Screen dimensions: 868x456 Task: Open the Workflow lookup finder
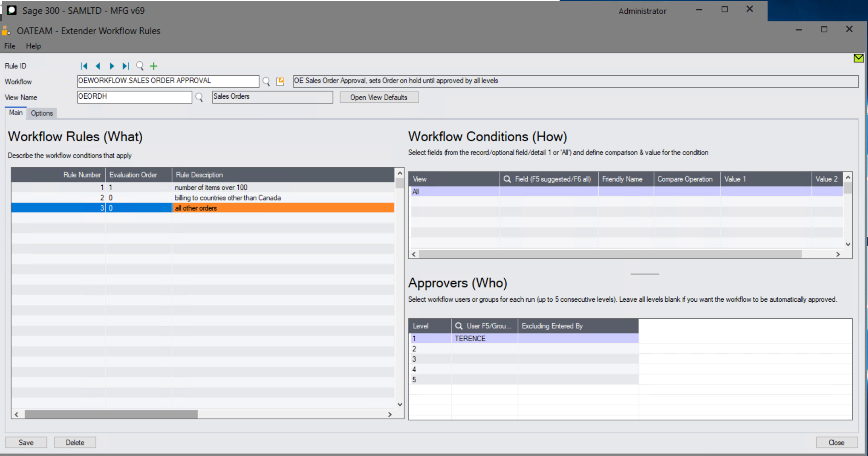tap(266, 81)
